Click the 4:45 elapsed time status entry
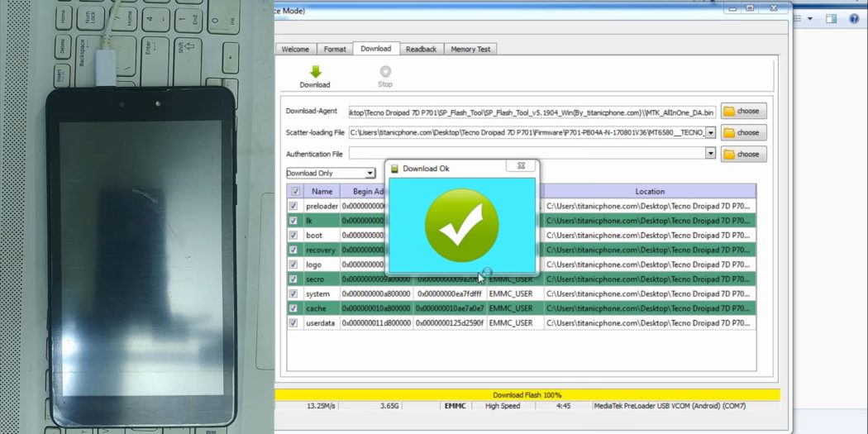The height and width of the screenshot is (434, 868). (x=564, y=406)
